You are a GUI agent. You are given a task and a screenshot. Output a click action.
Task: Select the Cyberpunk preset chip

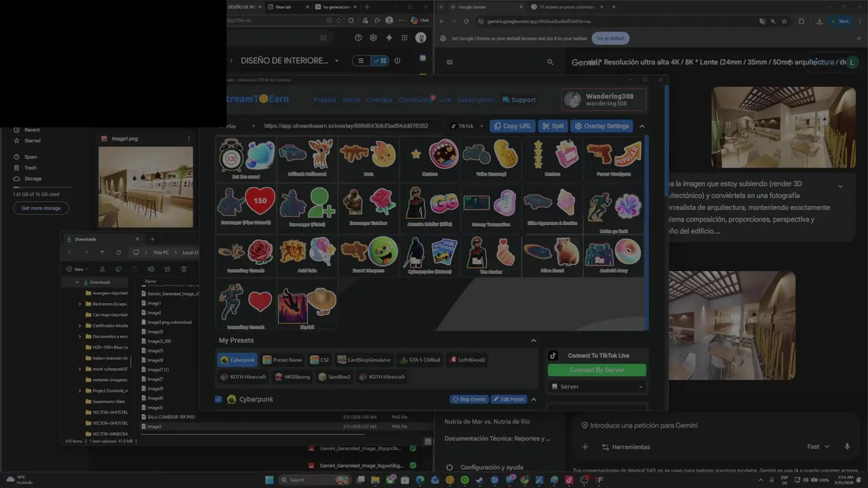(237, 360)
